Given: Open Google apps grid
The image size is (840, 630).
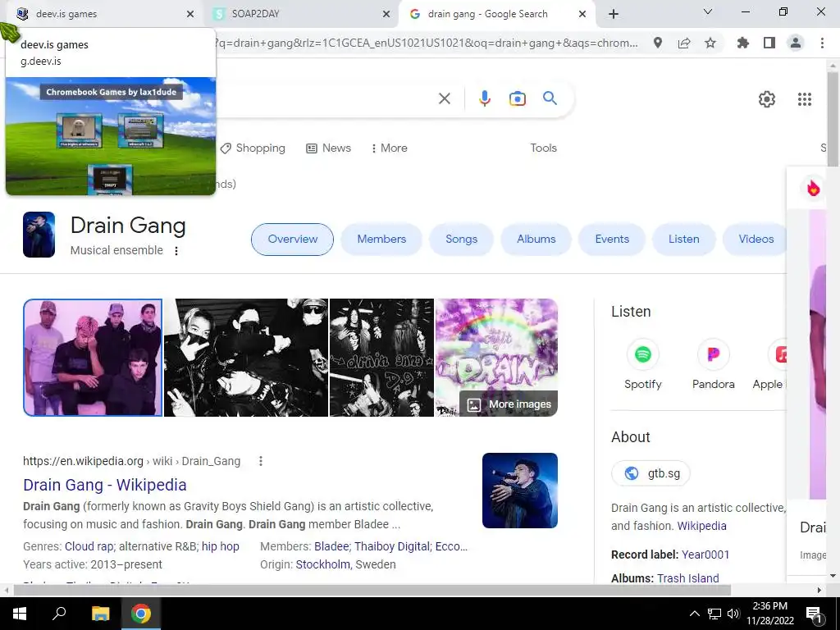Looking at the screenshot, I should click(x=805, y=99).
